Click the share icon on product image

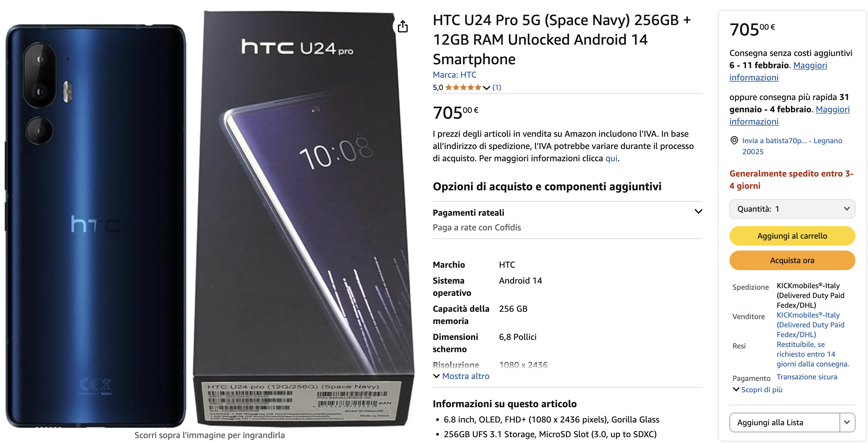pyautogui.click(x=402, y=26)
